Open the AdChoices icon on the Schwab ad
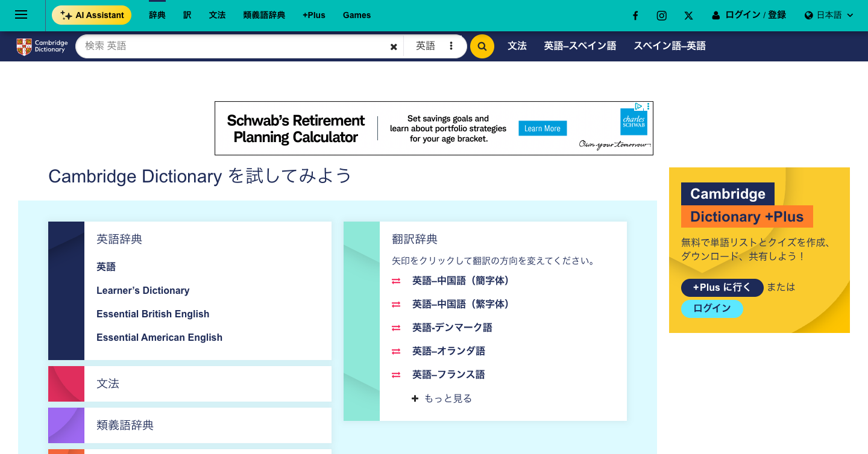 tap(639, 107)
